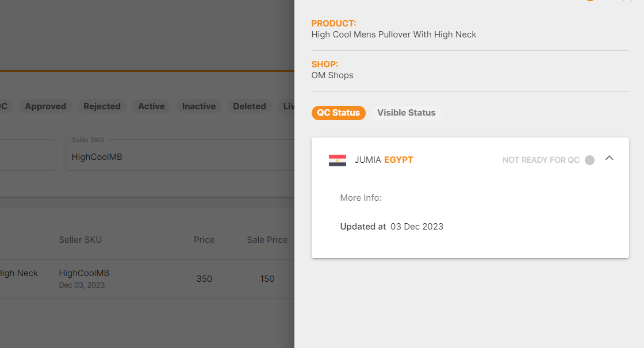
Task: Open the HighCoolMB product row
Action: 147,279
